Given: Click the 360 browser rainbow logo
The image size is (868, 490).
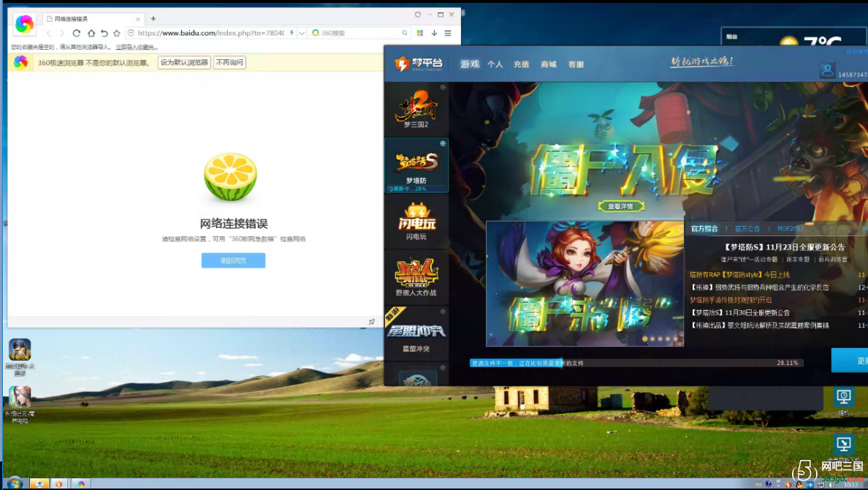Looking at the screenshot, I should click(24, 24).
